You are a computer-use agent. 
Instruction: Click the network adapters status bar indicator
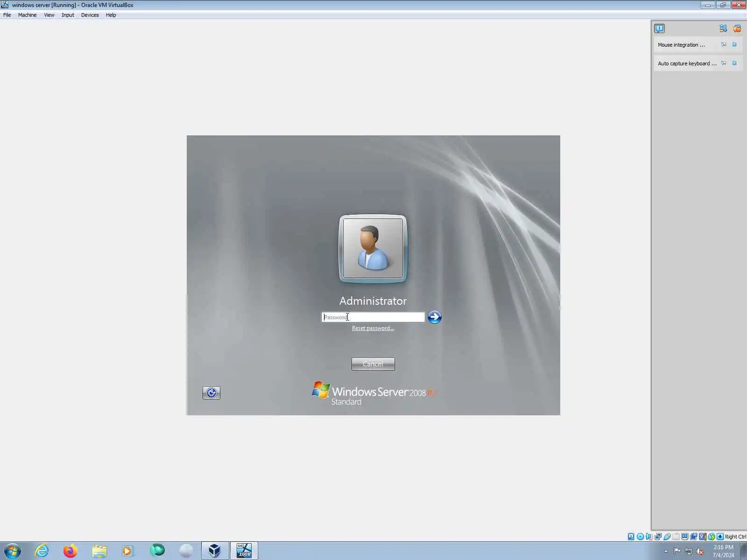tap(658, 537)
